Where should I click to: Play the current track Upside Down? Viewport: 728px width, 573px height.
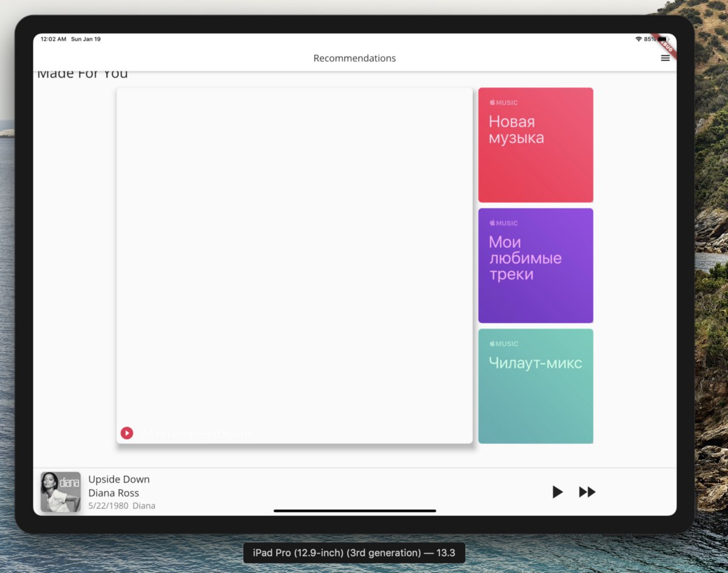coord(558,492)
